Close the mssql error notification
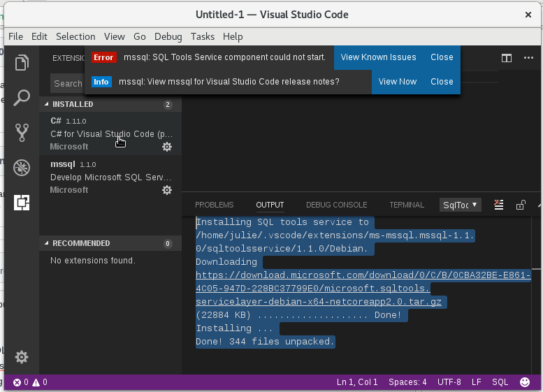Image resolution: width=543 pixels, height=392 pixels. pyautogui.click(x=442, y=57)
